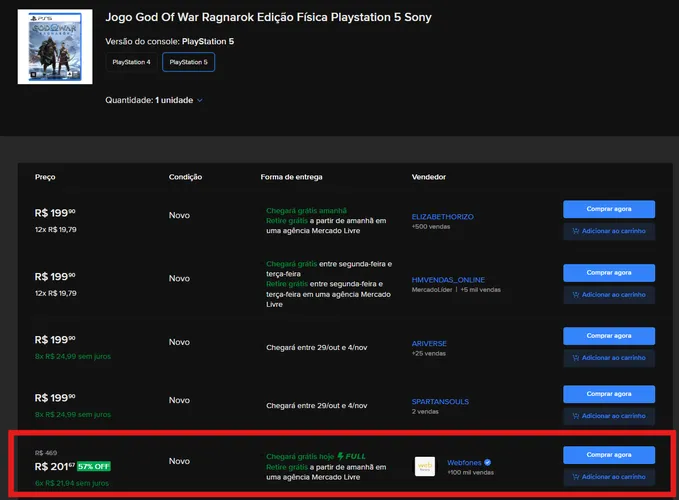
Task: Add ARIVERSE offer to cart
Action: [x=609, y=358]
